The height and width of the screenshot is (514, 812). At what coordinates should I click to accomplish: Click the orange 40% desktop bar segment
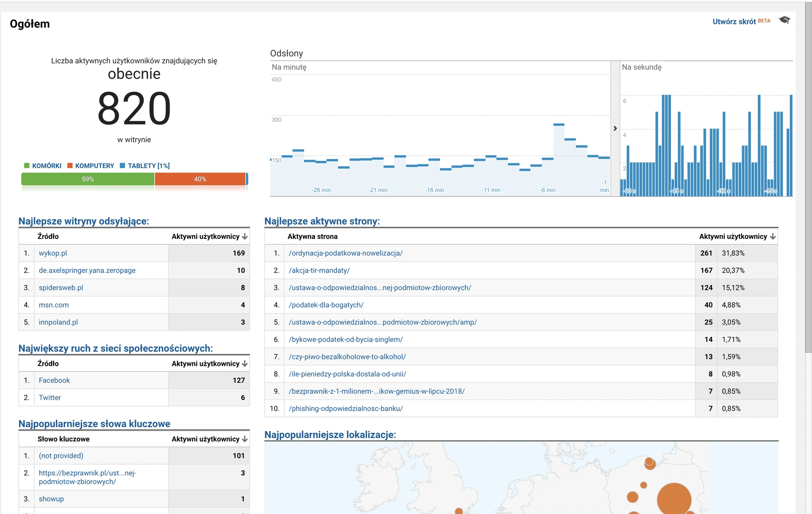click(200, 179)
